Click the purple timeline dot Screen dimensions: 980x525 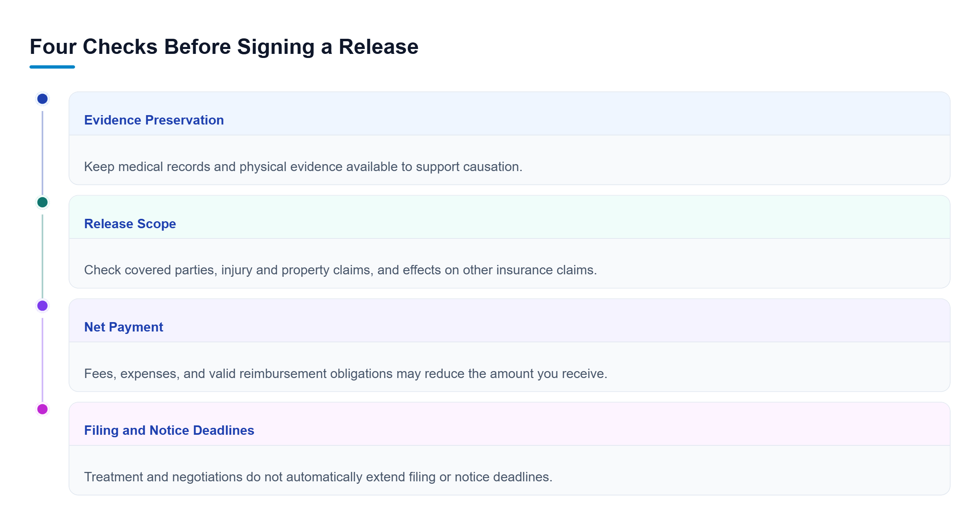(42, 306)
